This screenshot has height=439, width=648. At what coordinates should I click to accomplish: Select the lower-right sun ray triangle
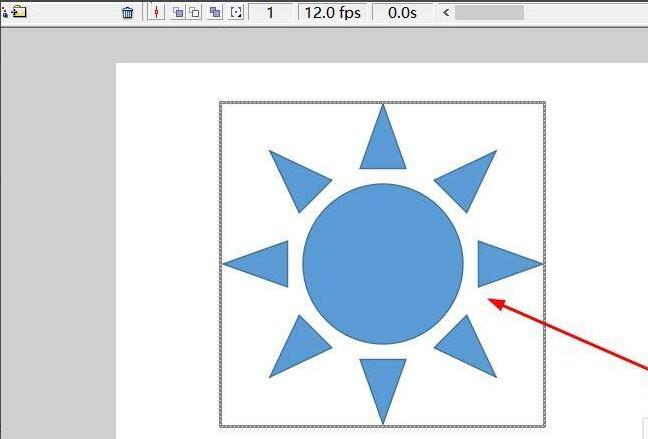466,347
